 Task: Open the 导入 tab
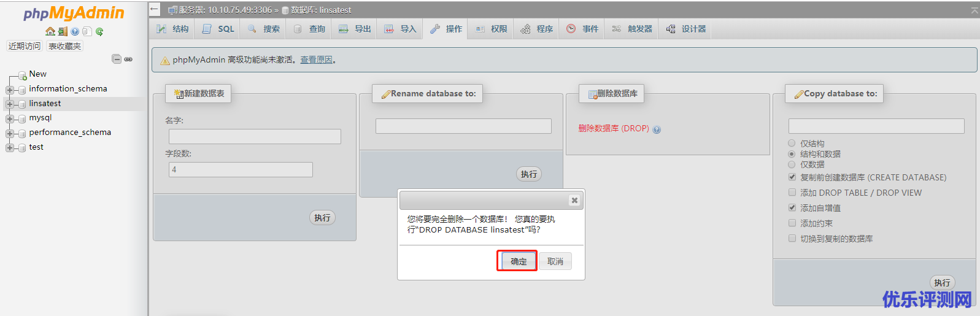400,29
